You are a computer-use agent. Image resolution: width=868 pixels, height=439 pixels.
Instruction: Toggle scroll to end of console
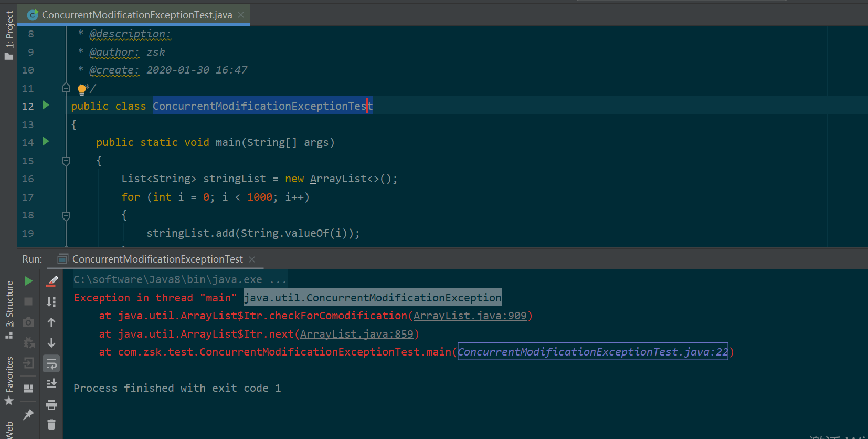tap(51, 384)
